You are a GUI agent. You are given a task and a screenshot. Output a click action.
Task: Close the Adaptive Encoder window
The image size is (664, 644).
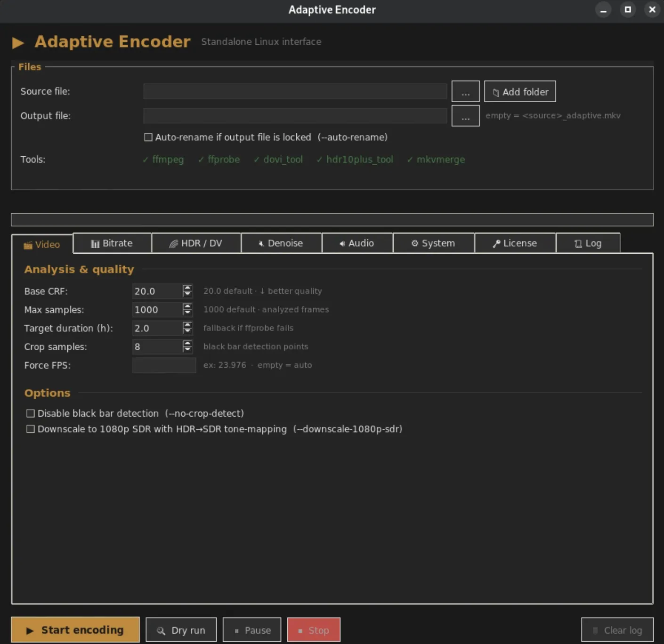[652, 9]
